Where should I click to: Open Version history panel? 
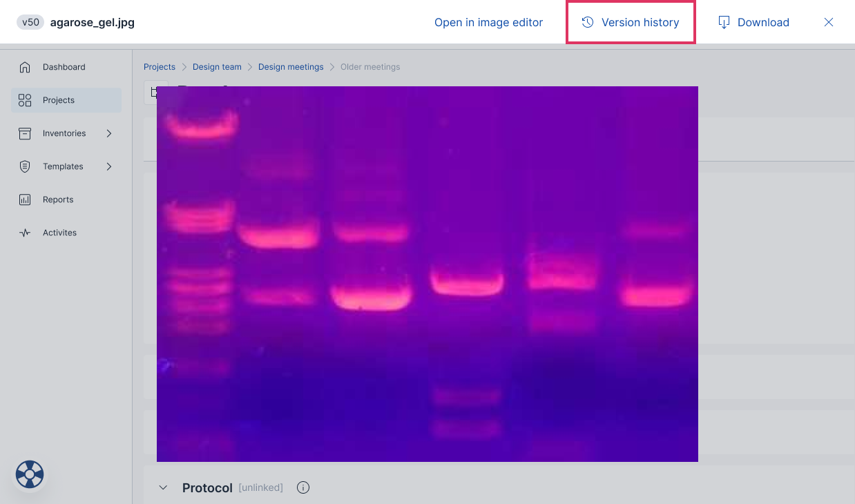631,22
